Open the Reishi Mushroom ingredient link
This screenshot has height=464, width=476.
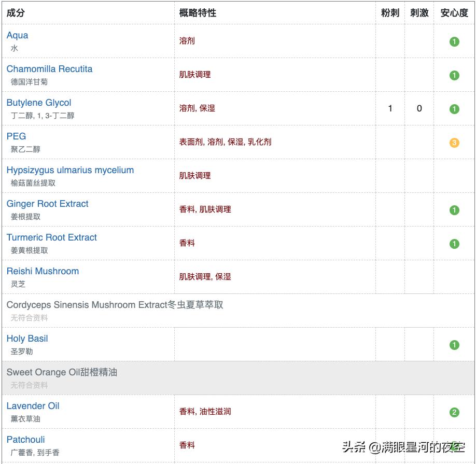(43, 271)
